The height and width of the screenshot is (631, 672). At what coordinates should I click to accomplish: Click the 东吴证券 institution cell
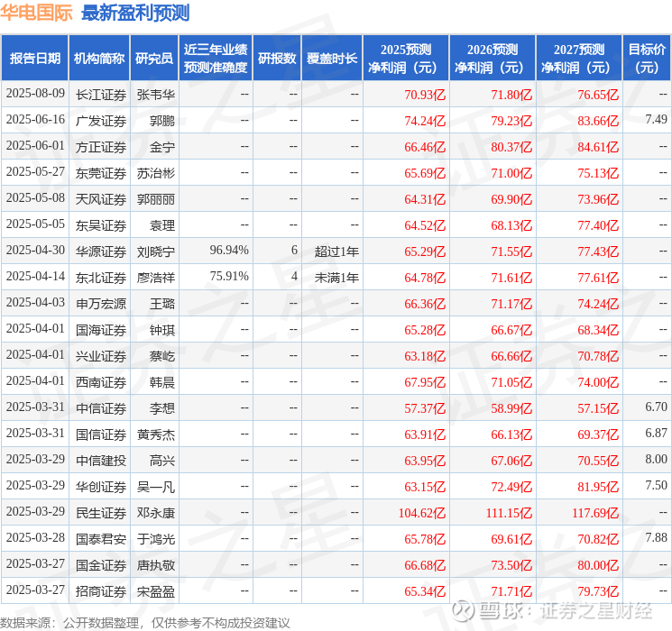pos(101,225)
